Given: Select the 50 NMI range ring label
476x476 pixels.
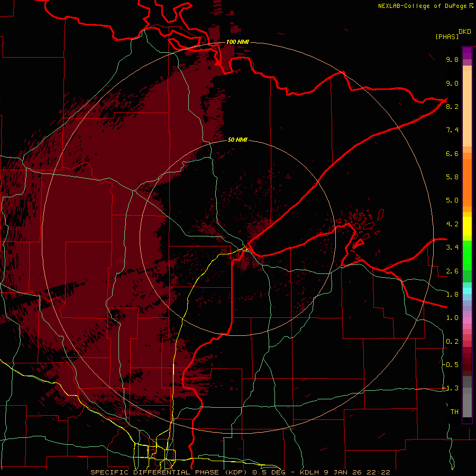Looking at the screenshot, I should click(237, 140).
